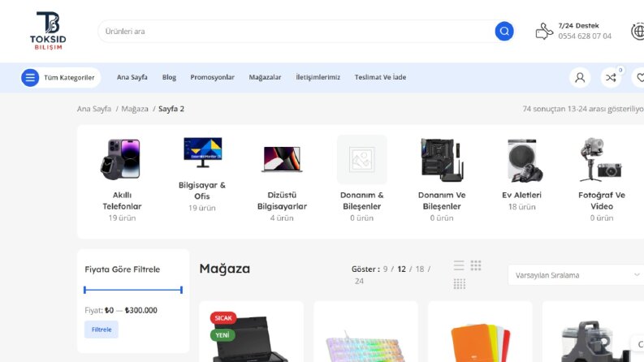Open İletişimlerimiz menu item
Image resolution: width=644 pixels, height=362 pixels.
click(x=318, y=77)
